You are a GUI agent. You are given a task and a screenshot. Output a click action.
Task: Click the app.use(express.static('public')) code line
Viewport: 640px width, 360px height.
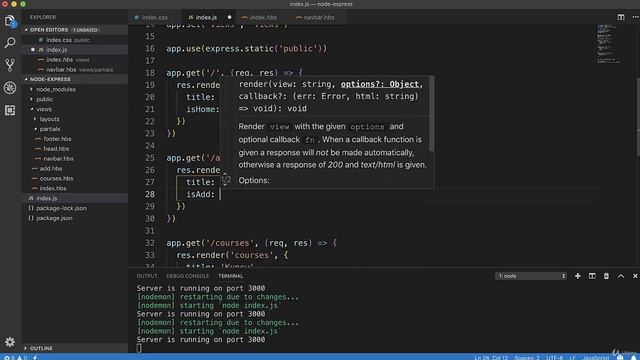[x=247, y=49]
